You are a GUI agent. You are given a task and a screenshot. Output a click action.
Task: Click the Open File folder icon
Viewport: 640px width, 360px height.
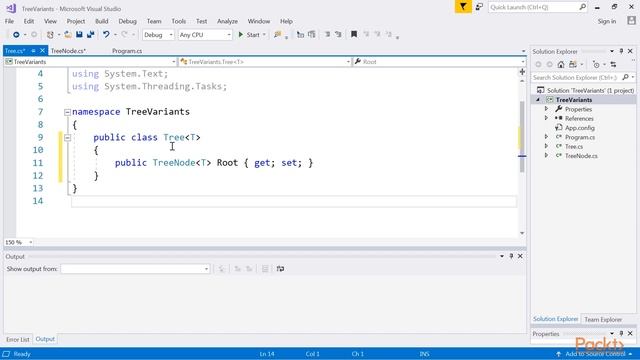[68, 35]
